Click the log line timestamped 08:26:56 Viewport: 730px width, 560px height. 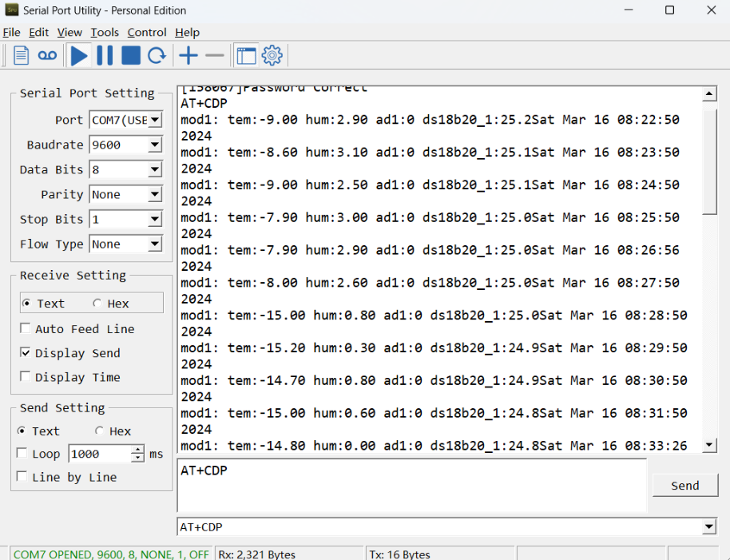click(x=430, y=250)
